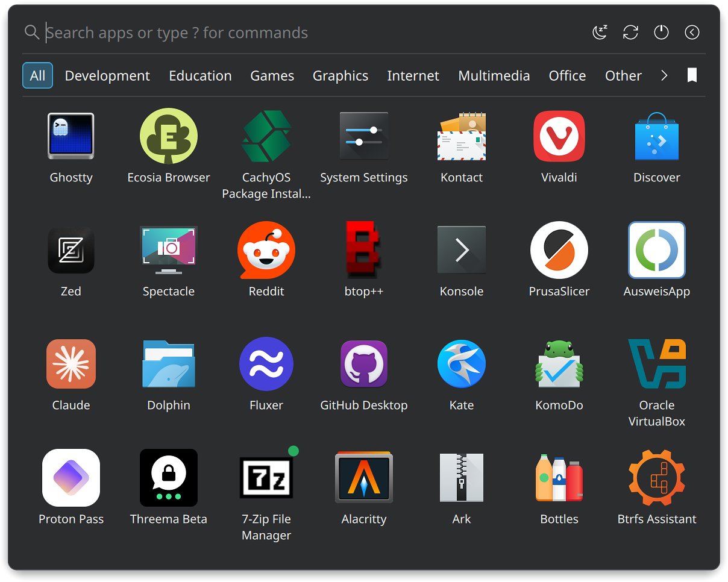Click the bookmark favorites icon
The width and height of the screenshot is (728, 582).
[x=692, y=75]
